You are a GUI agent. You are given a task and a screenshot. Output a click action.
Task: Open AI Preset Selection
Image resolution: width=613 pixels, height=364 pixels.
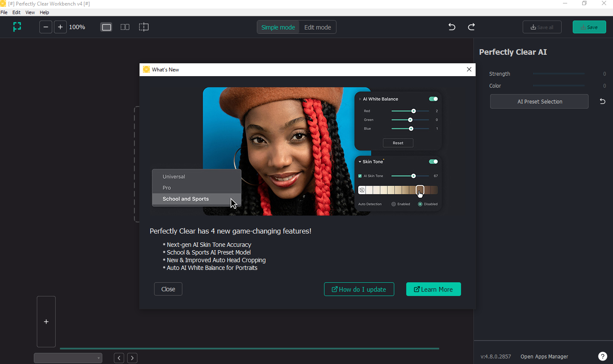click(539, 101)
